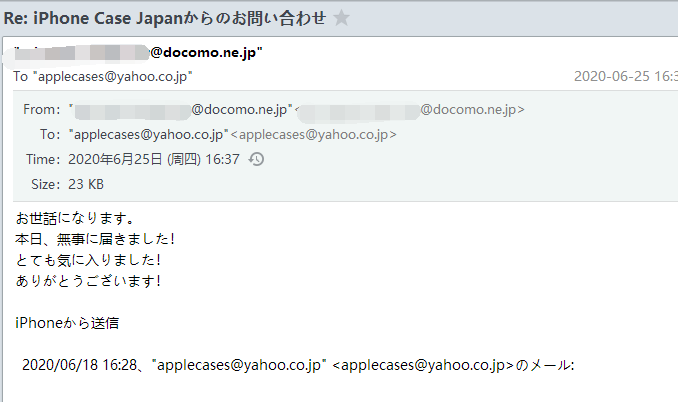Click the 23 KB size value

[86, 184]
